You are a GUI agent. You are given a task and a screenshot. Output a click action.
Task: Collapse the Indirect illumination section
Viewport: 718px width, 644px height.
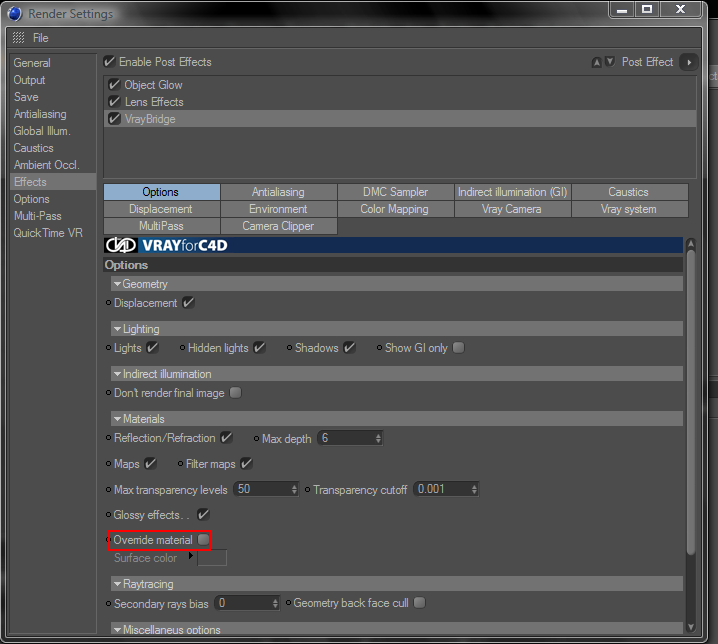pos(118,374)
